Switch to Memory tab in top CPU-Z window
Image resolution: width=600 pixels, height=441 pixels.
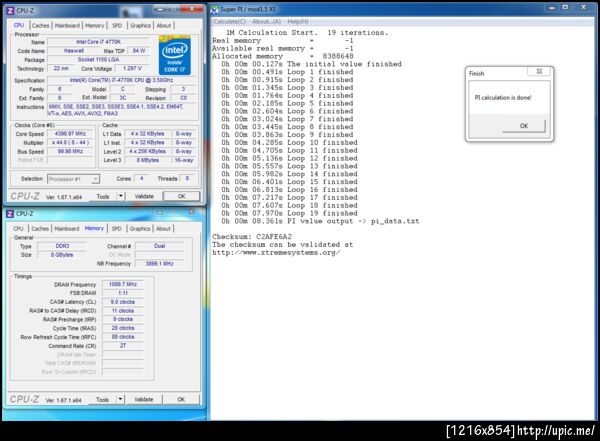coord(95,26)
